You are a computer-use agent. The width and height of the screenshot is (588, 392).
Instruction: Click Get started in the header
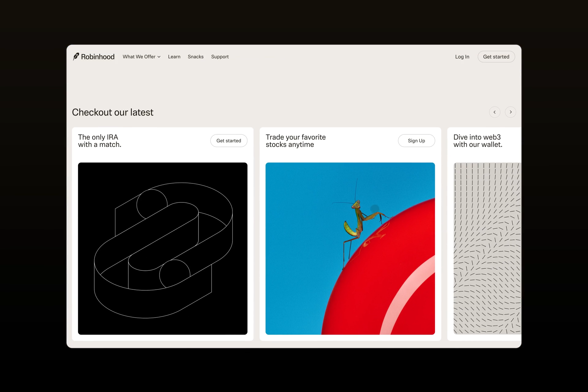click(496, 57)
